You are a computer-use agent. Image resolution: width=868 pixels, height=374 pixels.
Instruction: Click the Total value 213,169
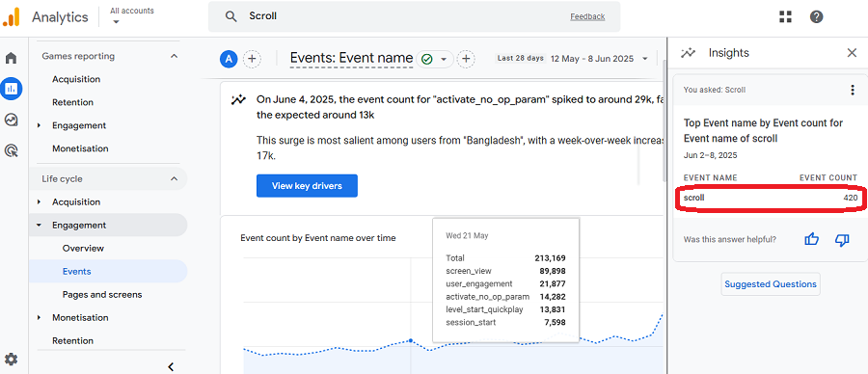[550, 257]
